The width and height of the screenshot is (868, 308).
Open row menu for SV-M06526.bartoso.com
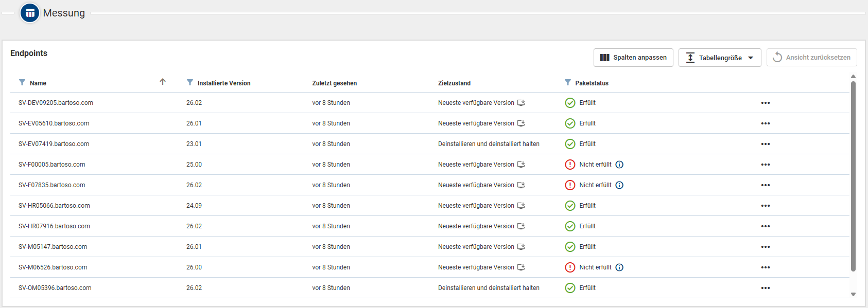coord(766,267)
